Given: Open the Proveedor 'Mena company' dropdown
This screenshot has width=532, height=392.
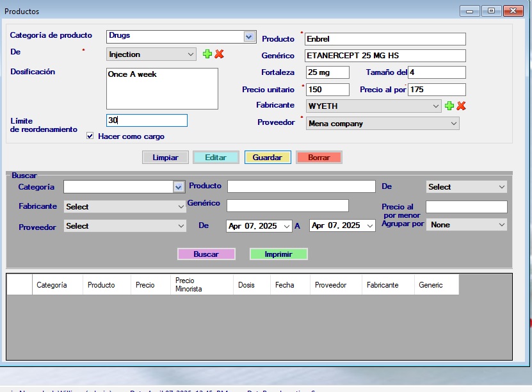Looking at the screenshot, I should coord(453,124).
